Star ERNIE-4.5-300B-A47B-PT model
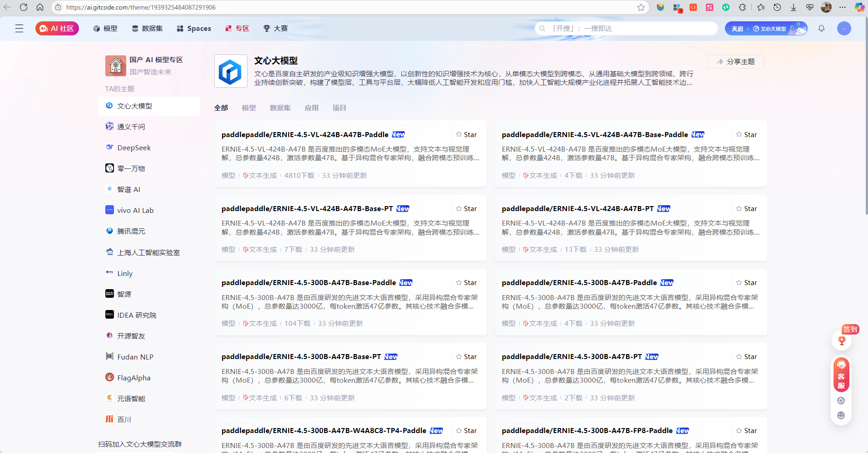The image size is (868, 453). click(x=746, y=357)
